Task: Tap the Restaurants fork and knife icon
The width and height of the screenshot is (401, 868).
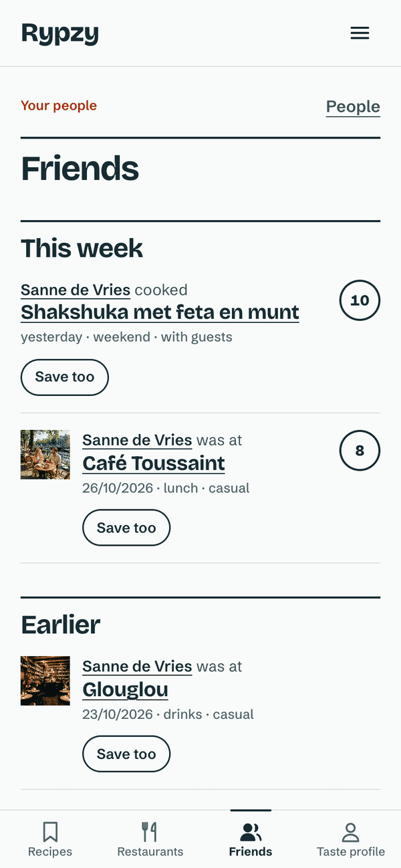Action: coord(150,832)
